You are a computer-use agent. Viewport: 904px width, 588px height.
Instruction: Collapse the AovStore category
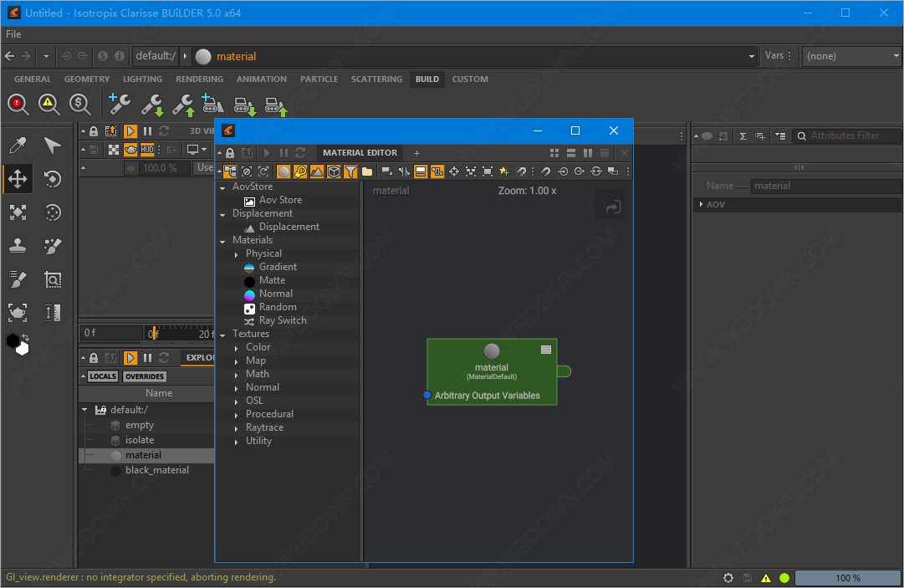pyautogui.click(x=223, y=187)
